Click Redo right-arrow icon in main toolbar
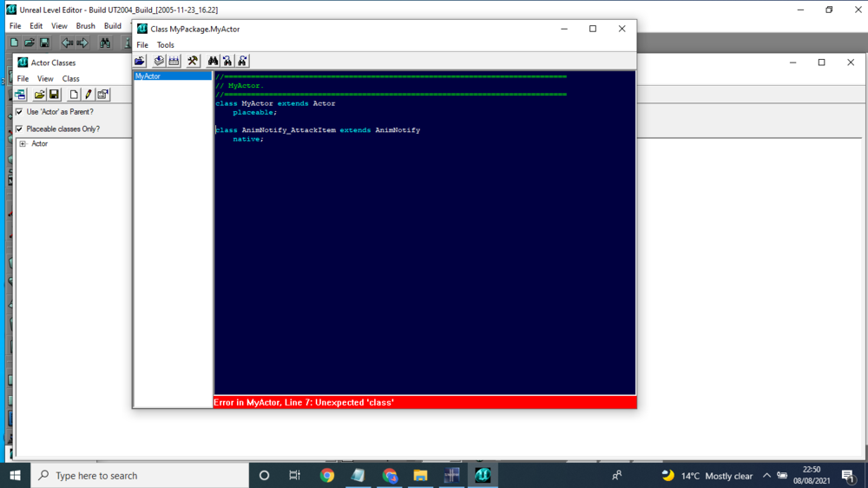The width and height of the screenshot is (868, 488). click(82, 43)
